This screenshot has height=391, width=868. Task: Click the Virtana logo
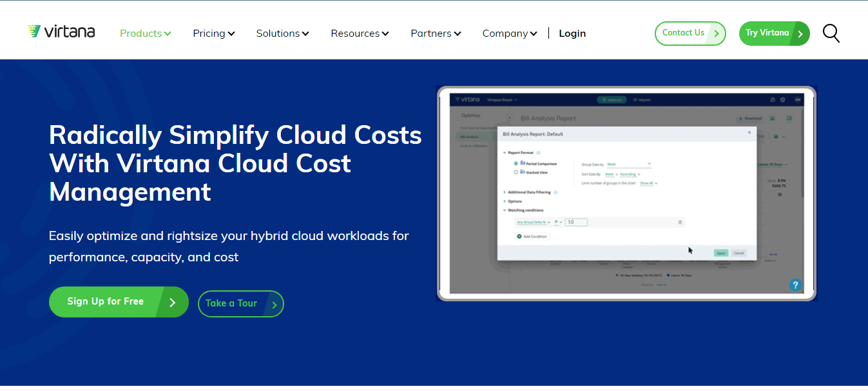tap(61, 32)
